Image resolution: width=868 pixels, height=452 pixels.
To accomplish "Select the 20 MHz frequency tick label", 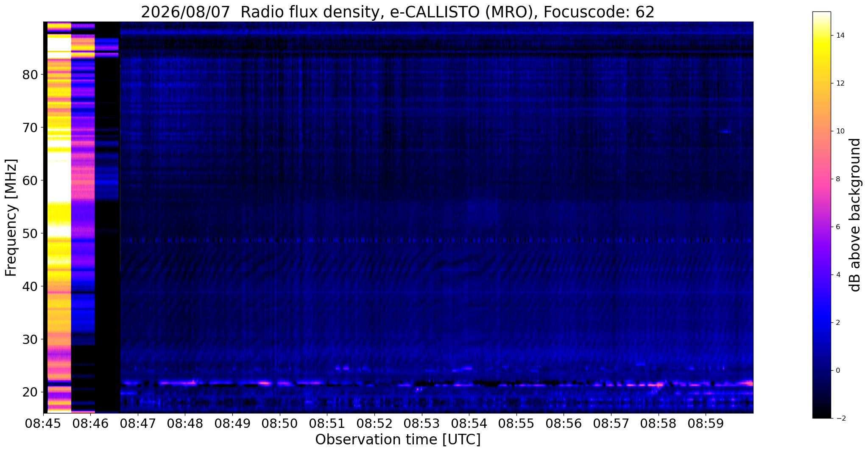I will point(30,392).
